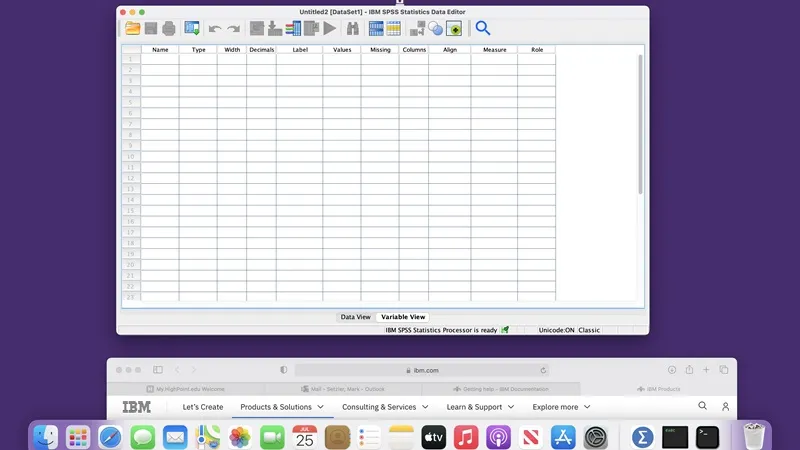Open IBM site search icon
The image size is (800, 450).
click(x=703, y=406)
